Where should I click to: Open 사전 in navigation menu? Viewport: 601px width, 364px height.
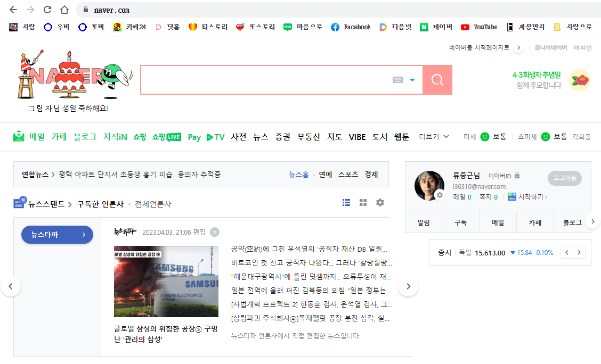[238, 137]
